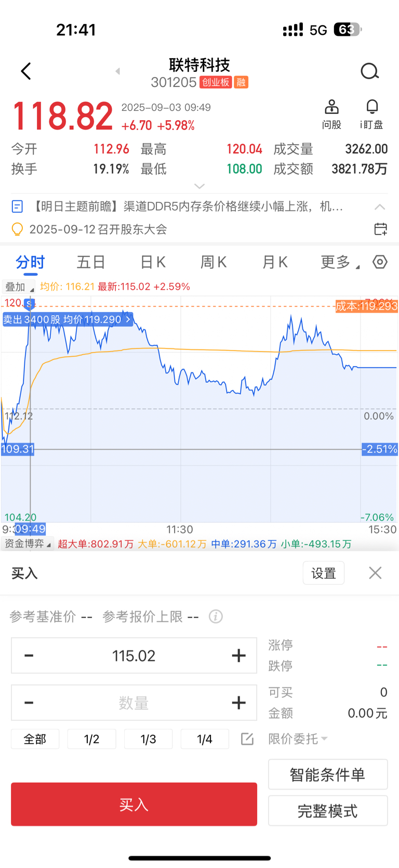The image size is (399, 868).
Task: Tap the back arrow icon
Action: (x=26, y=71)
